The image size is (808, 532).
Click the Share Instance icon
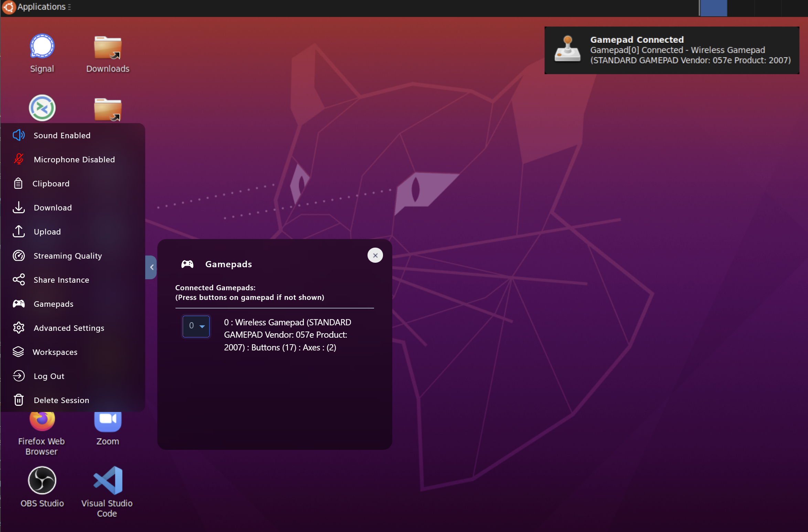pos(19,280)
